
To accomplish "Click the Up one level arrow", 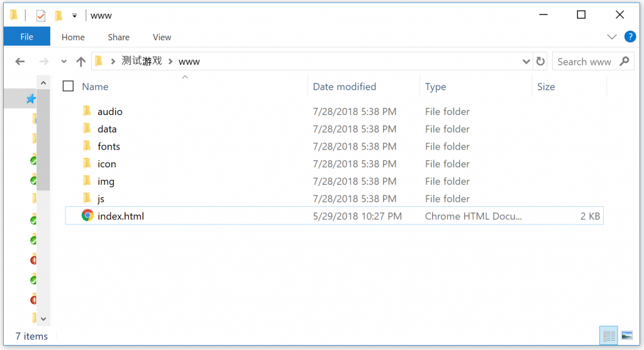I will click(81, 62).
